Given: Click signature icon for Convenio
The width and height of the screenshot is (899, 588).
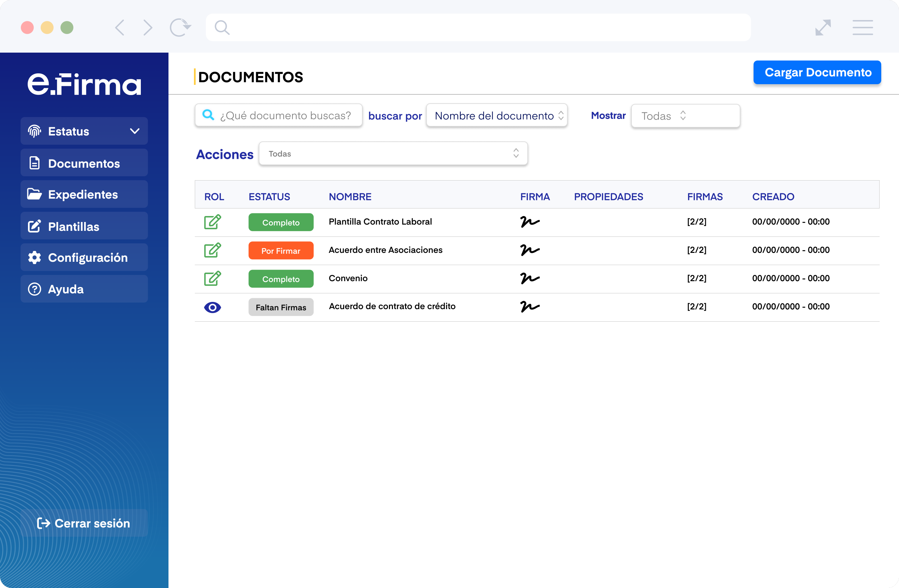Looking at the screenshot, I should click(529, 278).
